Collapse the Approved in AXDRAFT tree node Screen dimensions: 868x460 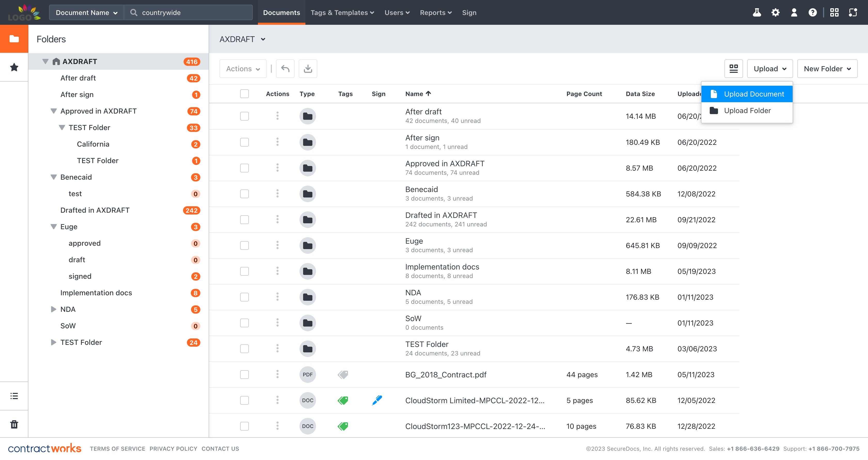[x=53, y=111]
